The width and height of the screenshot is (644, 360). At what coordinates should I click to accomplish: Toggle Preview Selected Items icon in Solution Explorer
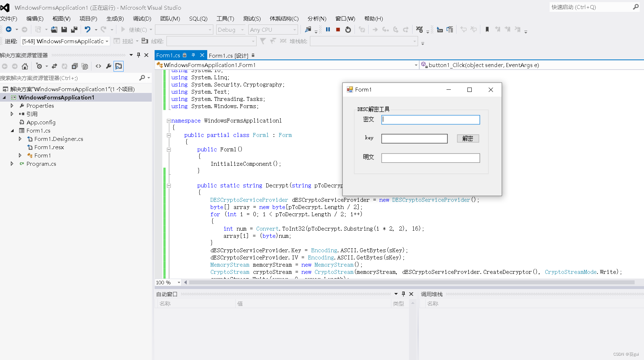coord(119,66)
